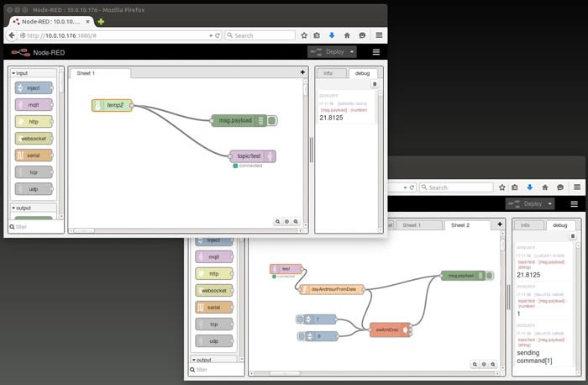This screenshot has width=588, height=385.
Task: Select dayAndHourFromDate function node
Action: 332,289
